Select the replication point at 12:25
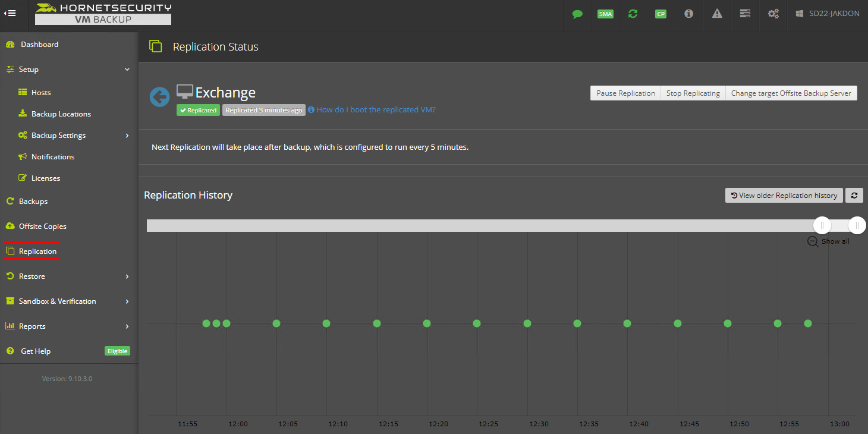Image resolution: width=868 pixels, height=434 pixels. tap(477, 323)
